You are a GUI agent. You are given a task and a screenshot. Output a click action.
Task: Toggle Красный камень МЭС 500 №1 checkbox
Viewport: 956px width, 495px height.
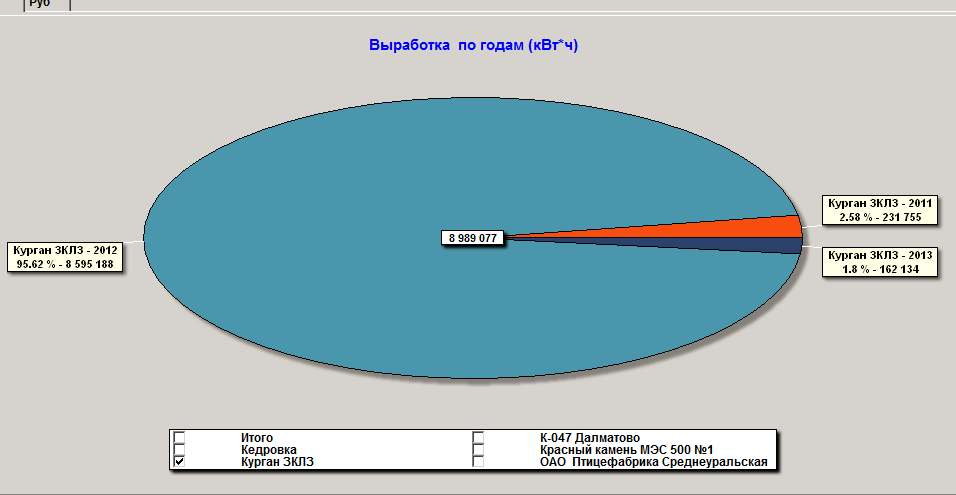tap(479, 450)
